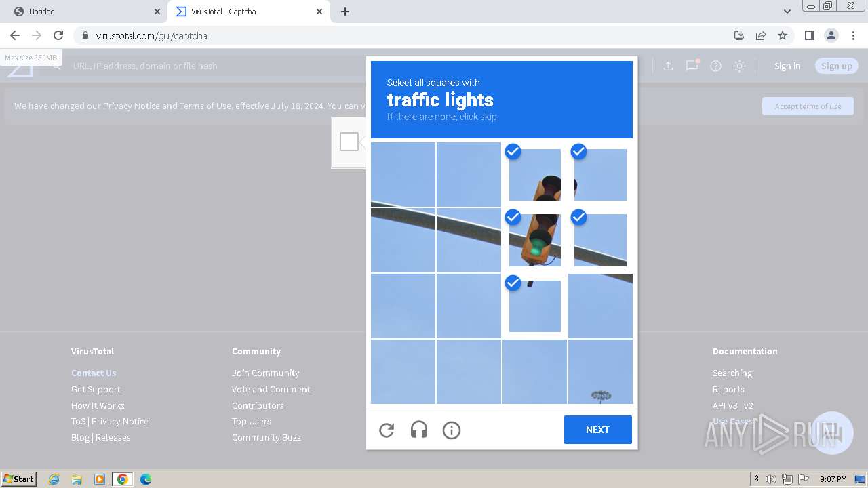
Task: Open Vote and Comment link
Action: pyautogui.click(x=271, y=389)
